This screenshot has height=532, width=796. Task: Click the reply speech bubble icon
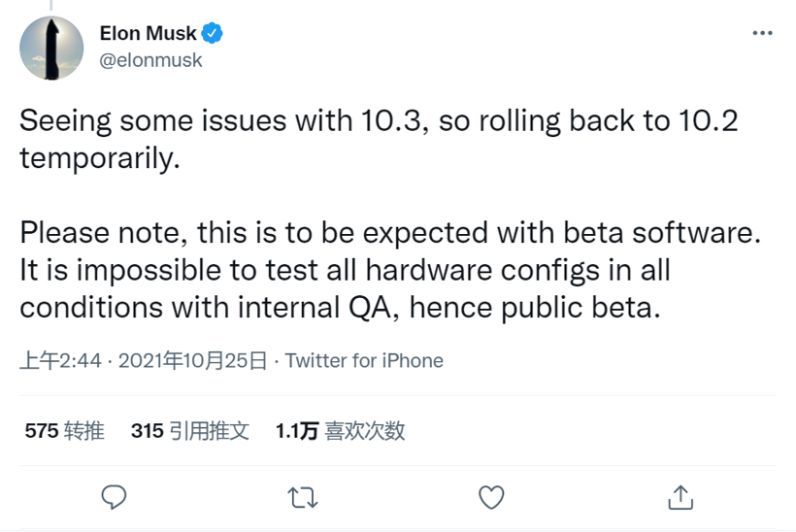[x=115, y=497]
